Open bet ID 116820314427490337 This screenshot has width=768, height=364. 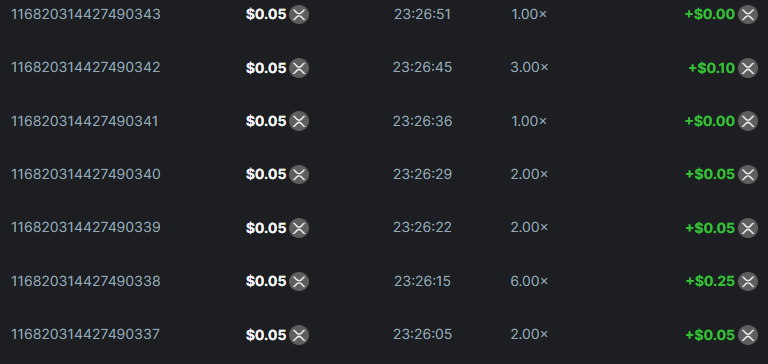(x=85, y=335)
